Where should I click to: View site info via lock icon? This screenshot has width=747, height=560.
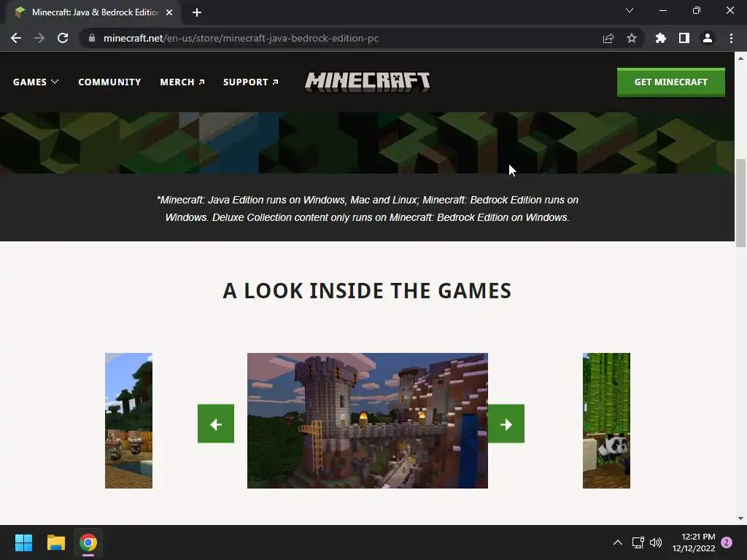(x=92, y=38)
